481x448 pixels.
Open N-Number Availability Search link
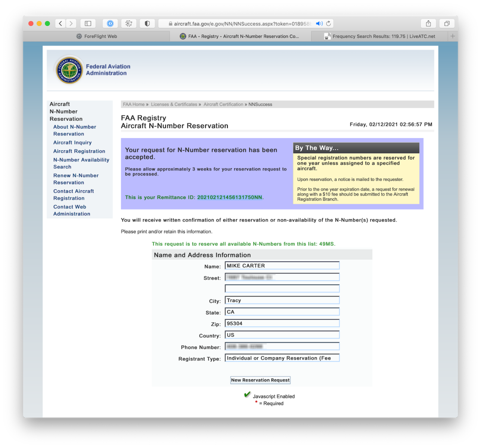point(81,163)
